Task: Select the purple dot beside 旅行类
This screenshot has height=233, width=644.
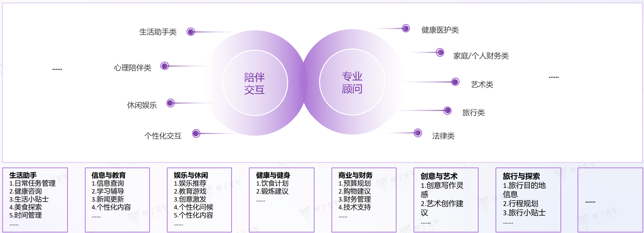Action: [x=448, y=111]
